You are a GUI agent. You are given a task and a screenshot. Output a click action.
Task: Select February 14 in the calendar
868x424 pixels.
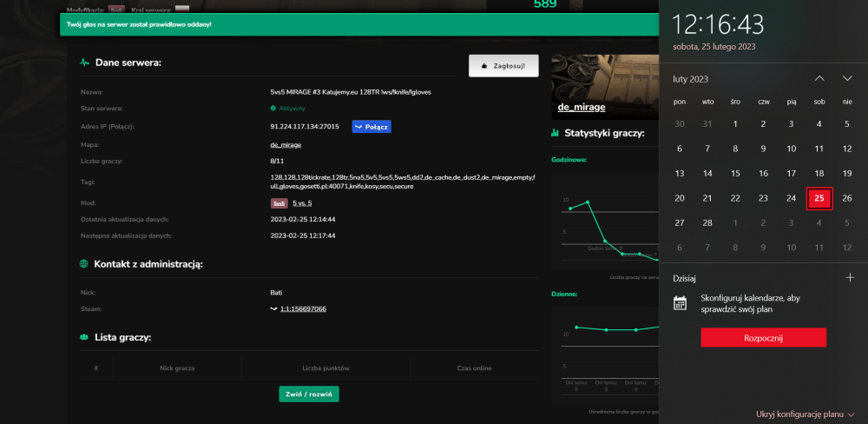click(x=707, y=174)
